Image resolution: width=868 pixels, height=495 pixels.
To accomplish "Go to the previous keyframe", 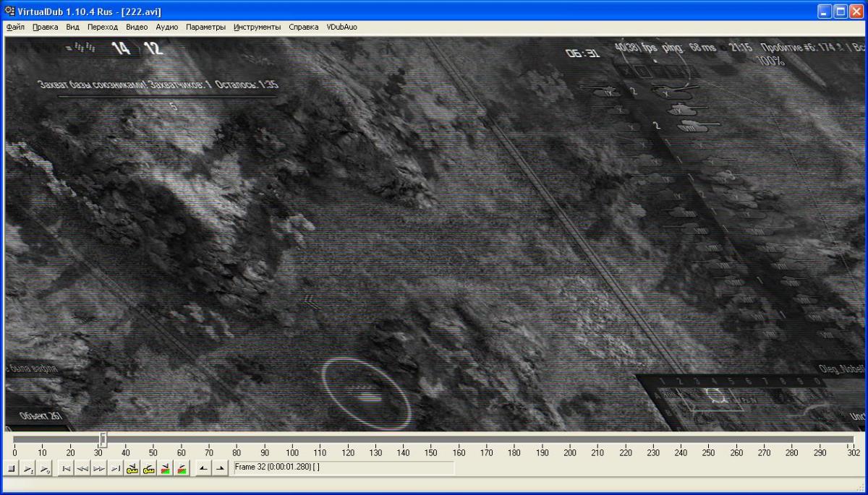I will click(132, 469).
